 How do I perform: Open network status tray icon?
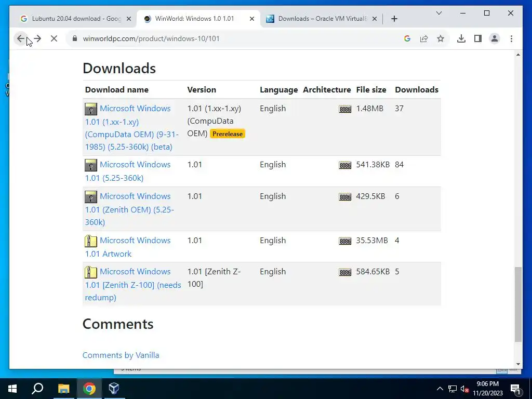point(453,389)
